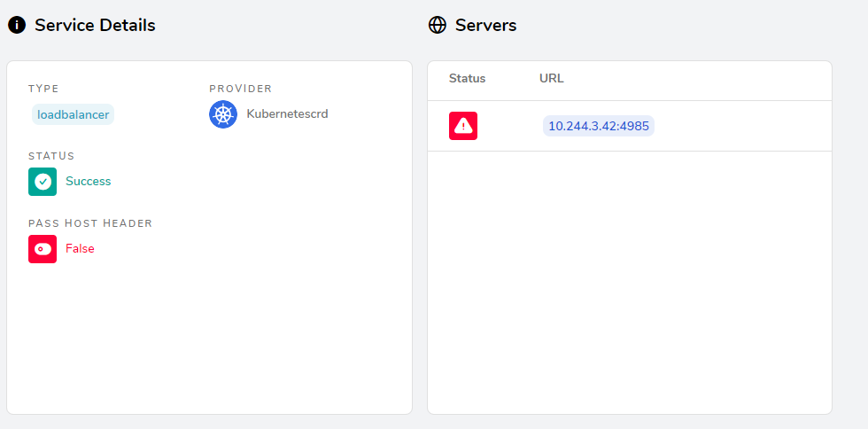Screen dimensions: 868x429
Task: Click the green Success checkmark icon
Action: click(x=43, y=181)
